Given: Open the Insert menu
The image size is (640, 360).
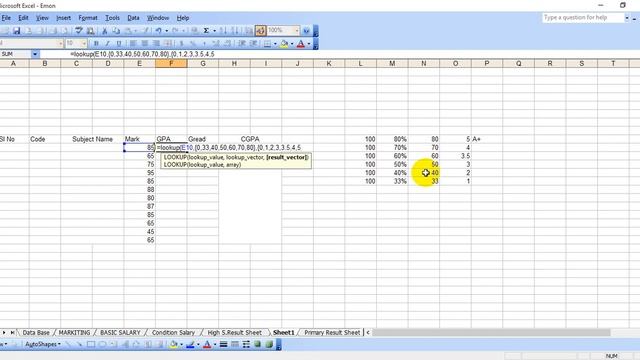Looking at the screenshot, I should pos(63,18).
